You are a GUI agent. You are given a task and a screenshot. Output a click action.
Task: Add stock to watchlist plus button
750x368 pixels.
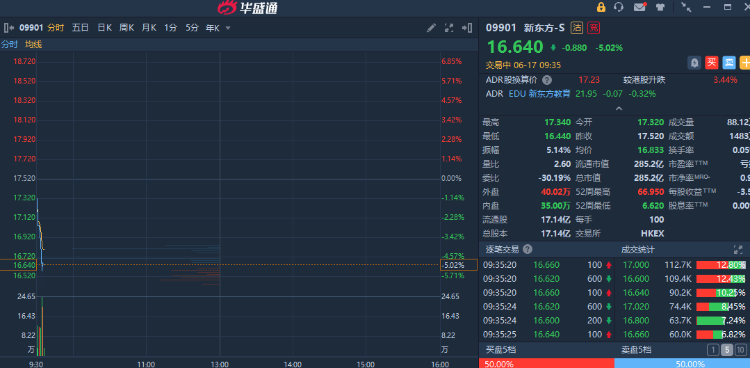745,62
